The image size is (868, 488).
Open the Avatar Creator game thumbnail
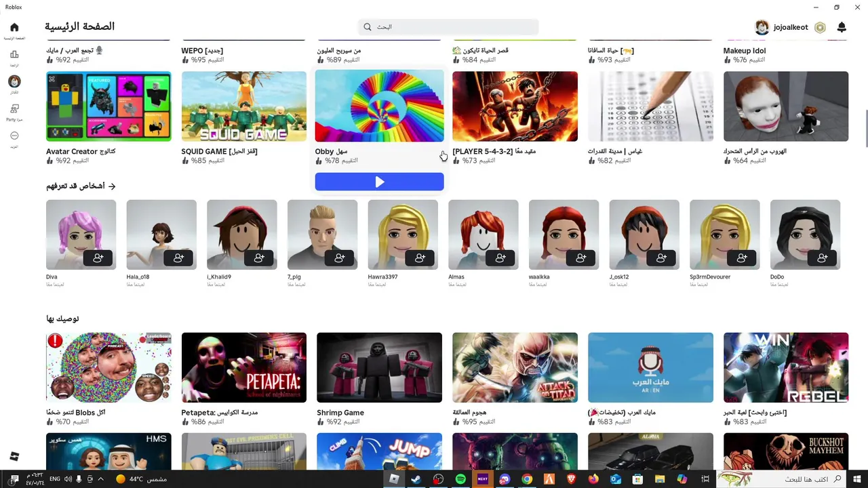click(x=108, y=106)
